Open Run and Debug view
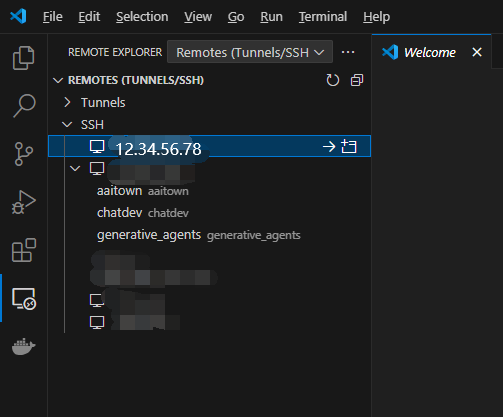The image size is (503, 417). 23,202
